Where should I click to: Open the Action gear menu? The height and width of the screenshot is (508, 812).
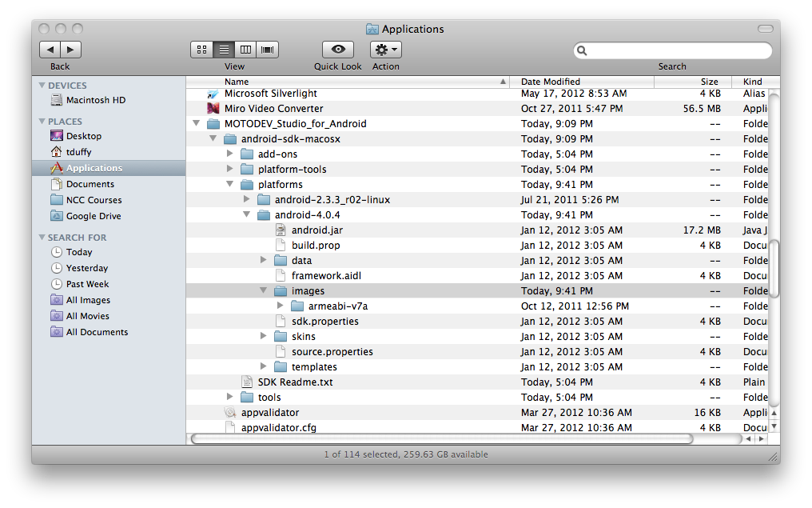386,50
